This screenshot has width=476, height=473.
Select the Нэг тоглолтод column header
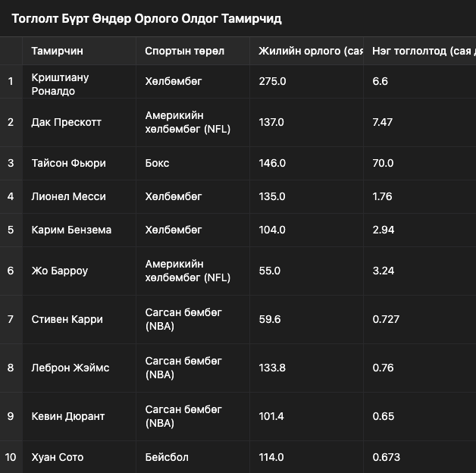[420, 51]
